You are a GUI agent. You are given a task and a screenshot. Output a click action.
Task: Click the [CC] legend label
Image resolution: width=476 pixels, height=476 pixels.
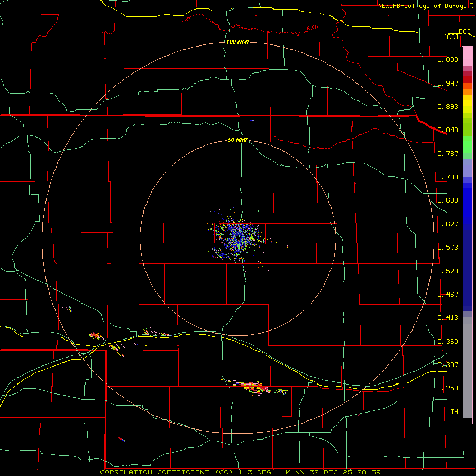(452, 36)
